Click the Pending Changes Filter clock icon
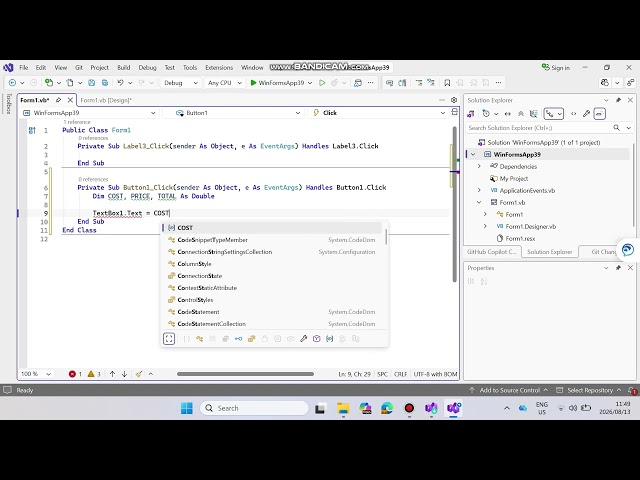Screen dimensions: 640x480 486,114
